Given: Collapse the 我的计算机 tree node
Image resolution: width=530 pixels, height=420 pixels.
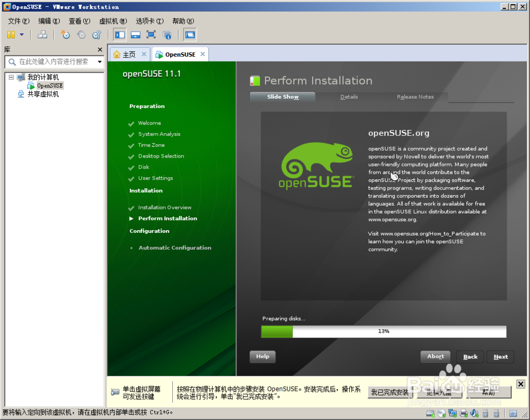Looking at the screenshot, I should tap(11, 77).
